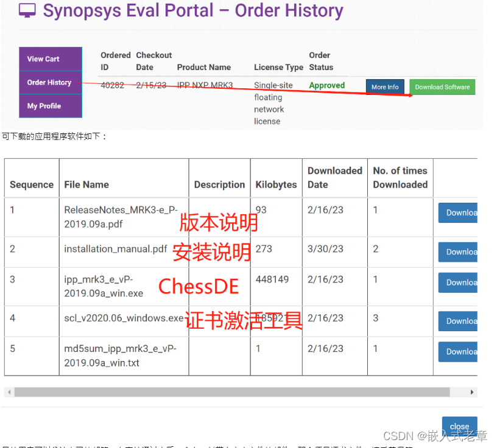Click the scrollbar left arrow
Viewport: 497px width, 448px height.
click(9, 392)
